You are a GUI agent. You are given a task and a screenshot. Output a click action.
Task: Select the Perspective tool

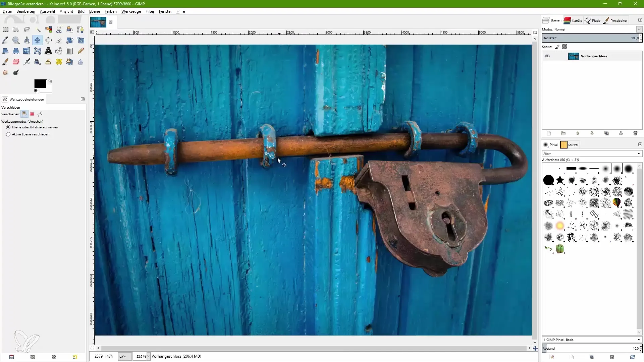16,51
